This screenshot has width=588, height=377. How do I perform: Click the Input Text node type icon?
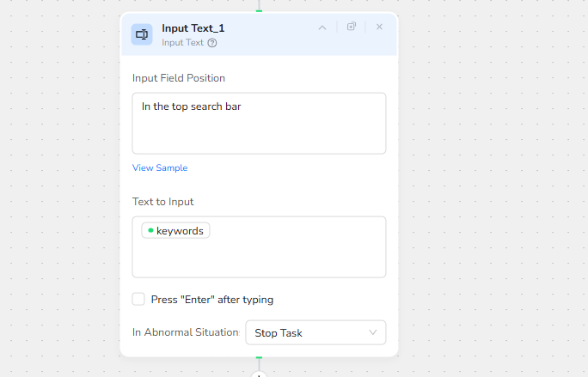click(x=142, y=34)
